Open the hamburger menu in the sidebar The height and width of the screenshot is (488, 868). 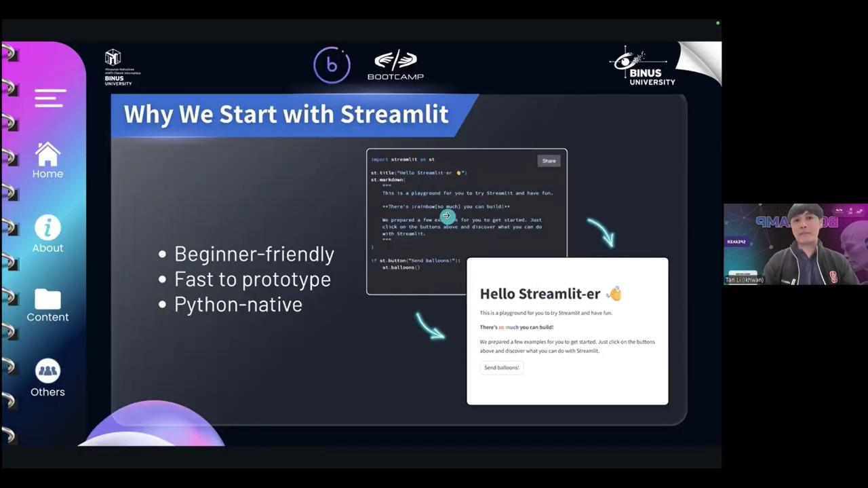(x=50, y=98)
